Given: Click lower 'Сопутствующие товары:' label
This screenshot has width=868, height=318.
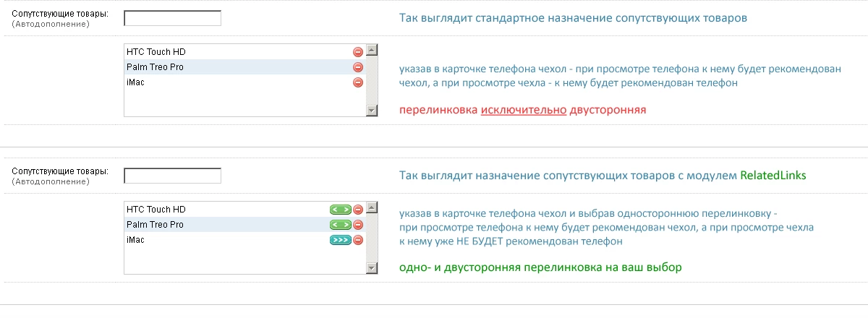Looking at the screenshot, I should [61, 172].
